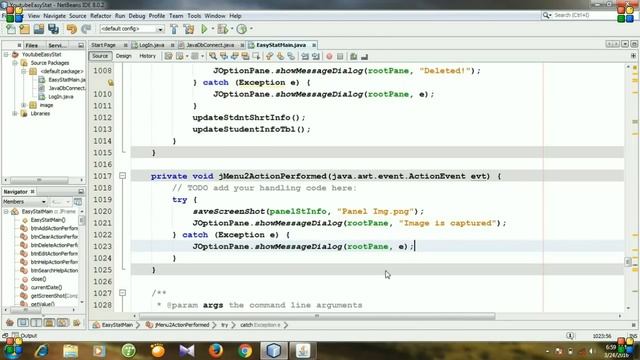Open the Debug Project dropdown arrow
640x360 pixels.
pyautogui.click(x=231, y=29)
